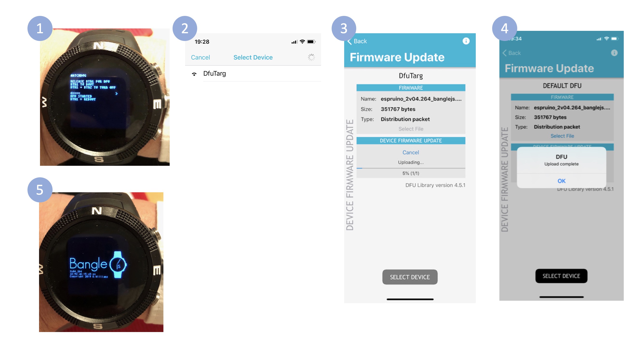Click the watch photo showing DFU STARTED

tap(105, 97)
